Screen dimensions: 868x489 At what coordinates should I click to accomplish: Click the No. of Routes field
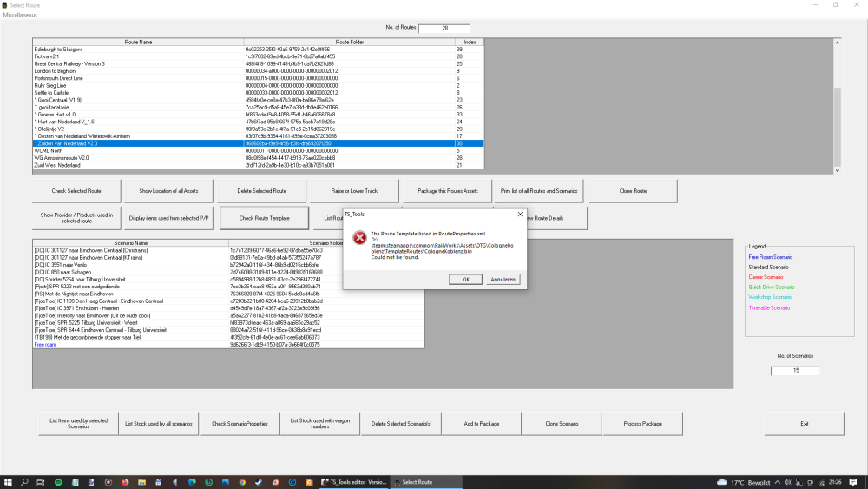tap(444, 29)
